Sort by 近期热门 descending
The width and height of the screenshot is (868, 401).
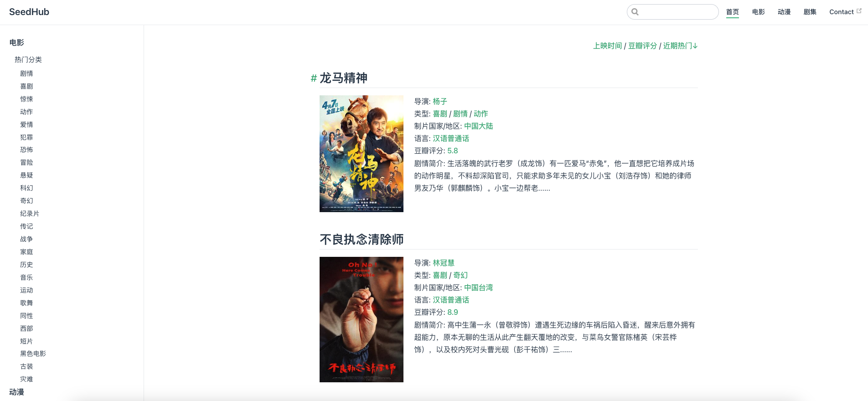tap(680, 46)
